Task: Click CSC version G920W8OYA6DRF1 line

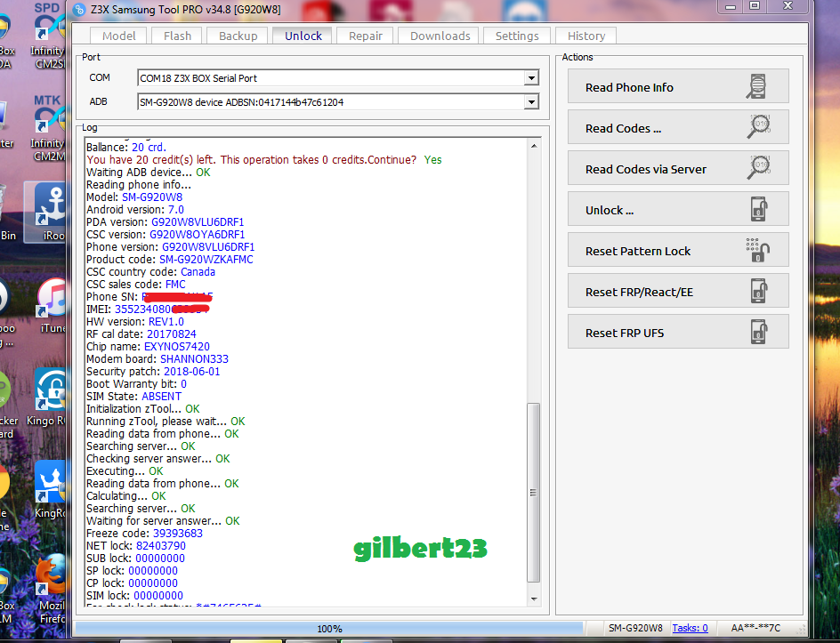Action: (x=166, y=235)
